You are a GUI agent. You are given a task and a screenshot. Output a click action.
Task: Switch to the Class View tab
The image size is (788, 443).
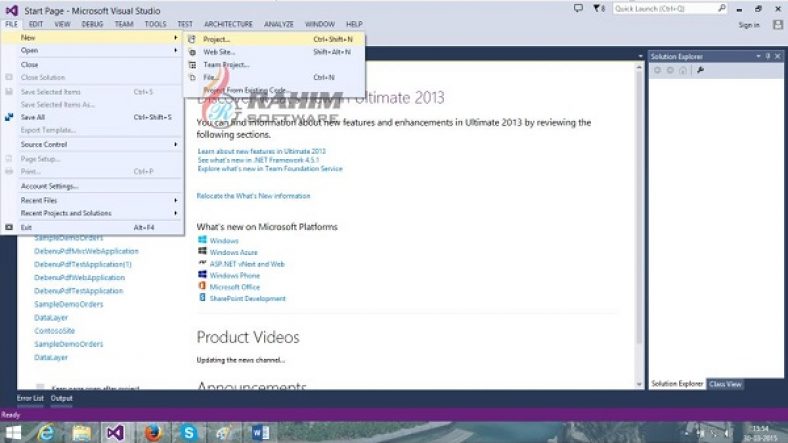[x=725, y=384]
